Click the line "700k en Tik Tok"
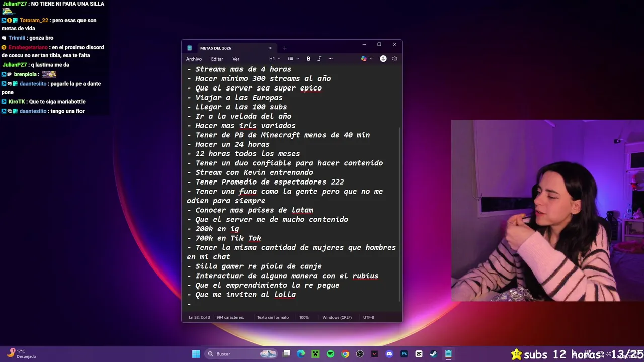The image size is (644, 362). pos(223,238)
